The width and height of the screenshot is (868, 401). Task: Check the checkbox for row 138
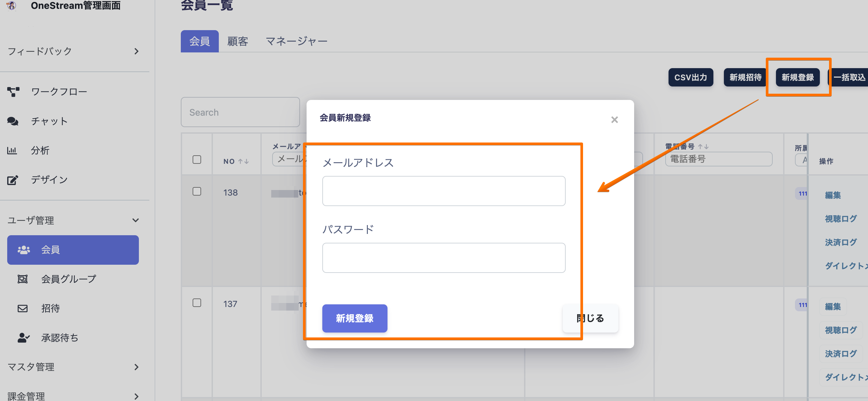coord(197,191)
